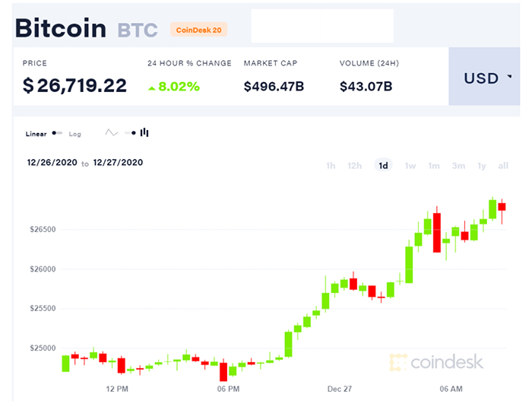The image size is (532, 410).
Task: Select the 12h time range
Action: click(354, 166)
